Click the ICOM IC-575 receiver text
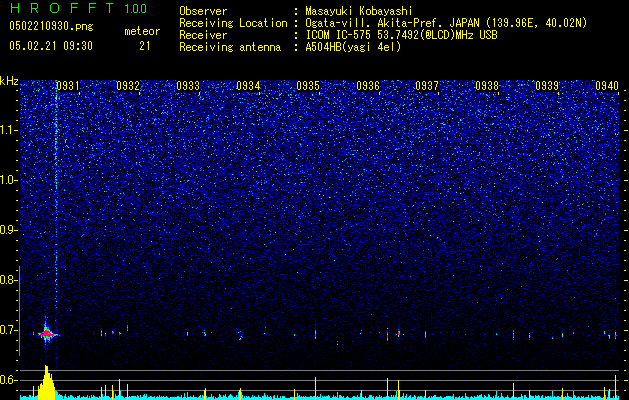The height and width of the screenshot is (400, 629). 401,35
